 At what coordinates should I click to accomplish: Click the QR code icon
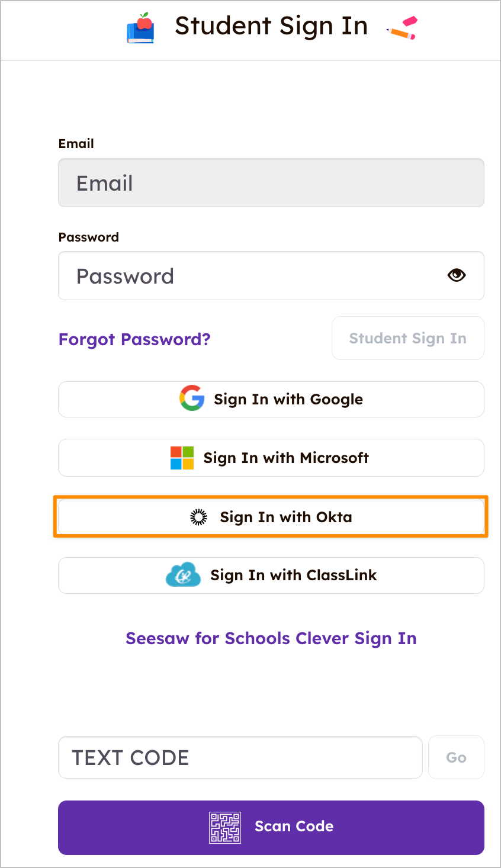pos(225,827)
